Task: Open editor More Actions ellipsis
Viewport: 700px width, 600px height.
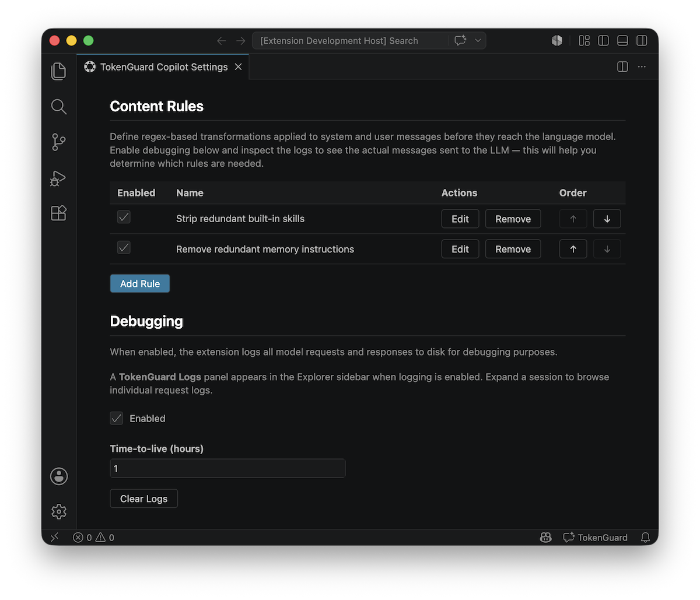Action: pyautogui.click(x=642, y=66)
